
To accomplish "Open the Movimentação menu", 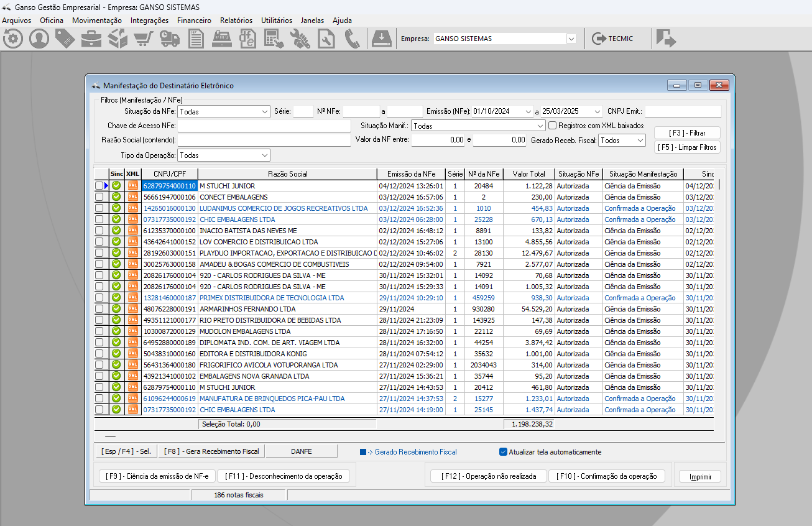I will point(97,21).
